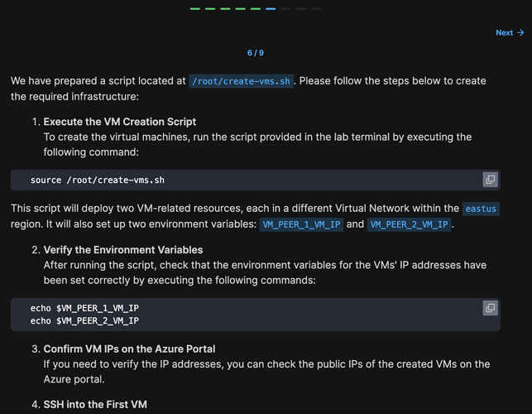Select the blue current-step progress segment

271,9
